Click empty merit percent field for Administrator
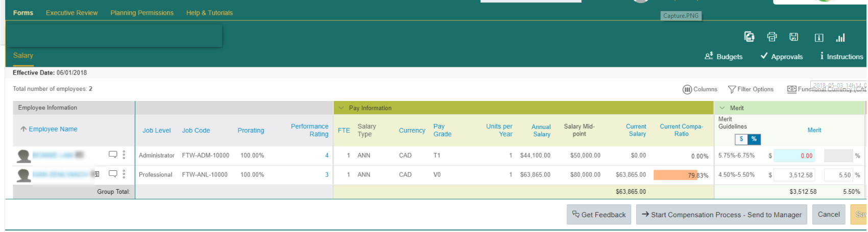Viewport: 868px width, 232px height. tap(838, 156)
